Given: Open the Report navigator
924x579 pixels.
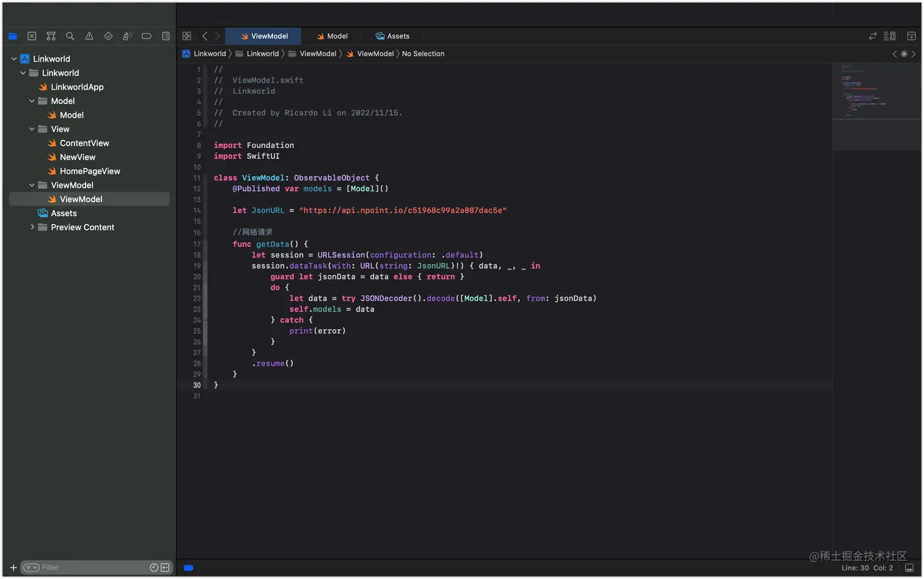Looking at the screenshot, I should click(166, 36).
